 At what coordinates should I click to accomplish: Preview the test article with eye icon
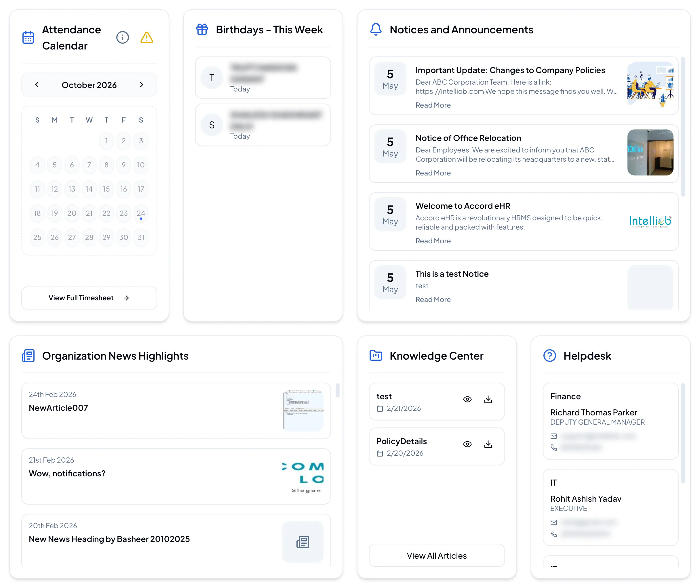click(467, 399)
